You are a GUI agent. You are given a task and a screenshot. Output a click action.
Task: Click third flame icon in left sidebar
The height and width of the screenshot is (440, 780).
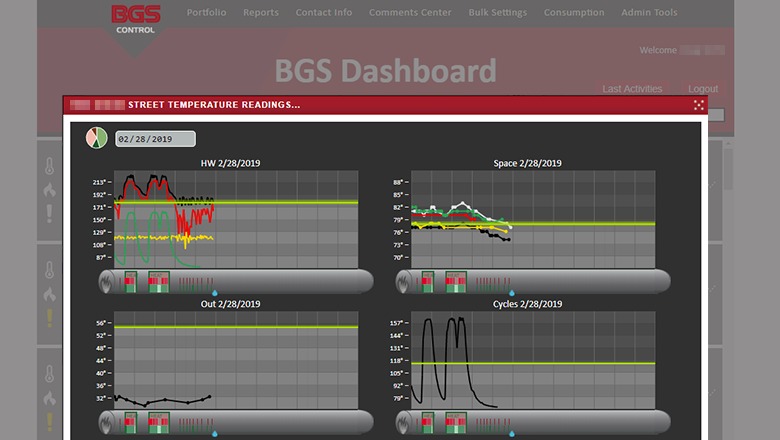[x=49, y=398]
